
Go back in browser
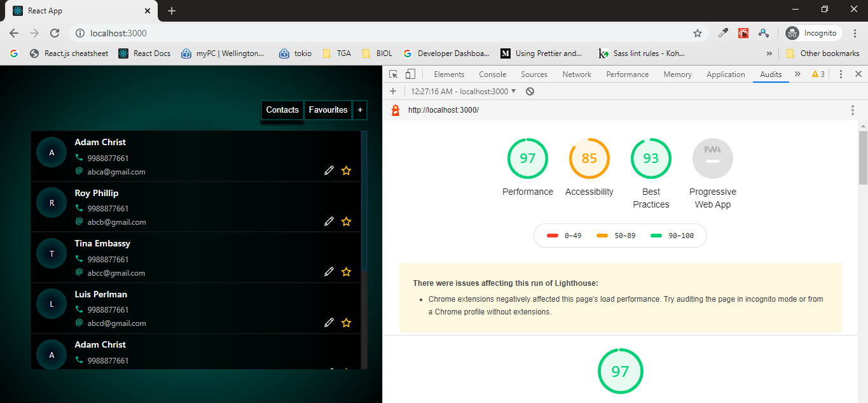click(x=14, y=33)
